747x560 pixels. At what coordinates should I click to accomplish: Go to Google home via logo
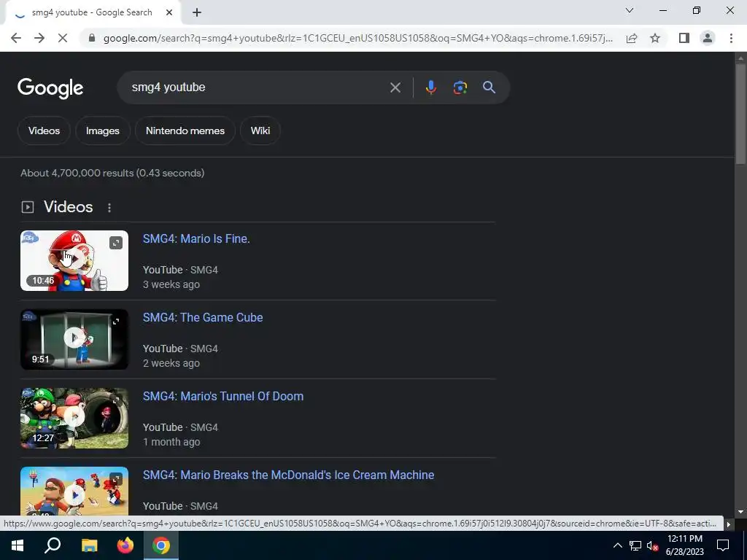coord(50,88)
